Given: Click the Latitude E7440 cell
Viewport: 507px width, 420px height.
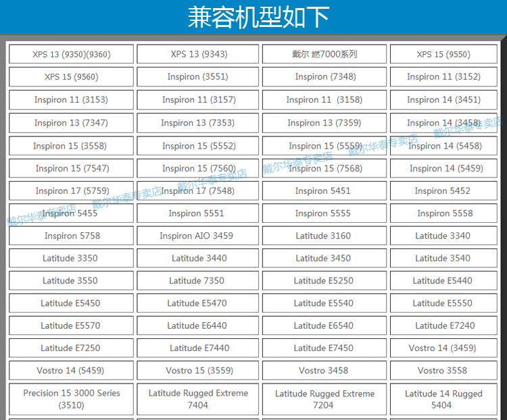Looking at the screenshot, I should tap(198, 348).
